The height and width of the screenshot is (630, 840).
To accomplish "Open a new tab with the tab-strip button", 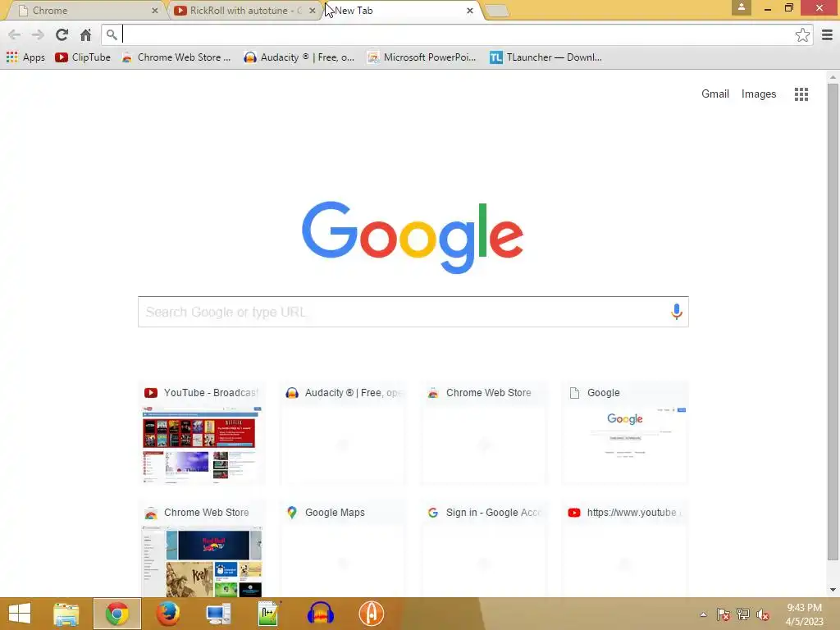I will tap(496, 10).
